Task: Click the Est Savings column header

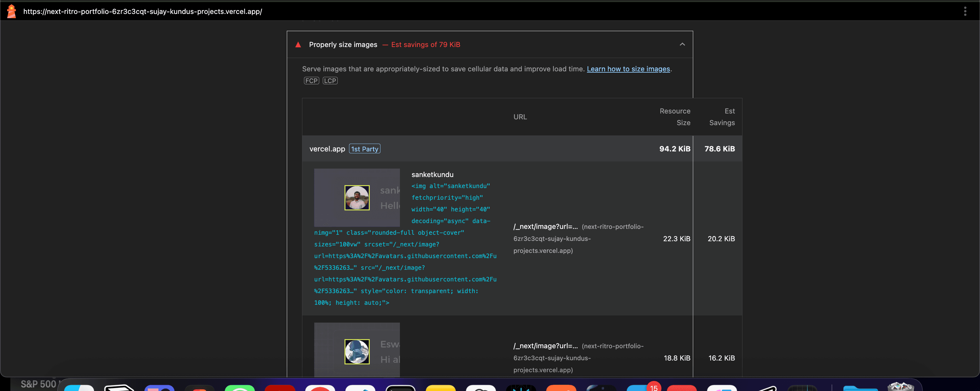Action: point(722,117)
